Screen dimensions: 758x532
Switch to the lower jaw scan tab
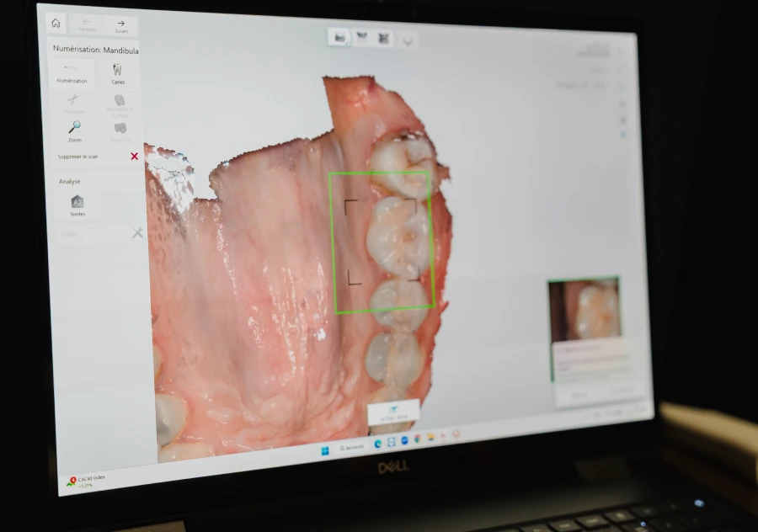339,38
